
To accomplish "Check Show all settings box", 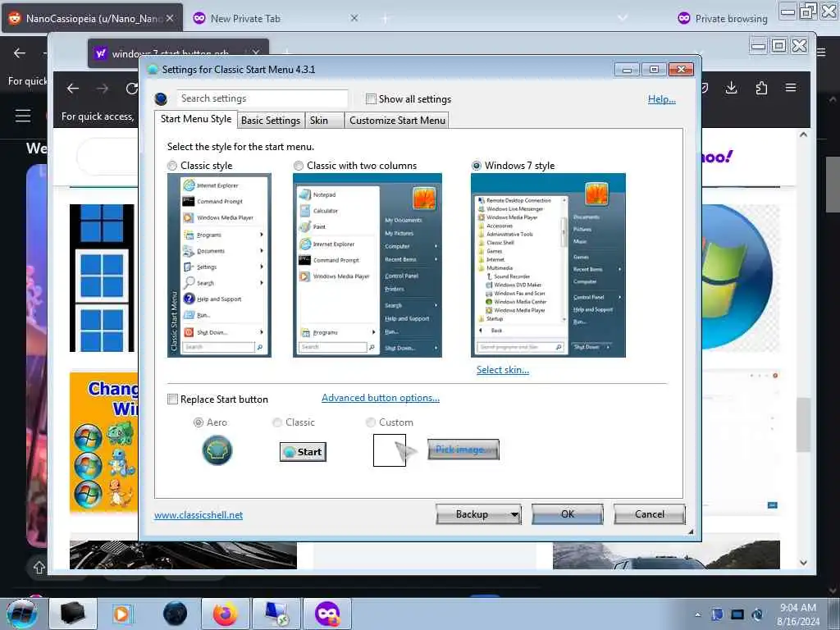I will tap(371, 98).
